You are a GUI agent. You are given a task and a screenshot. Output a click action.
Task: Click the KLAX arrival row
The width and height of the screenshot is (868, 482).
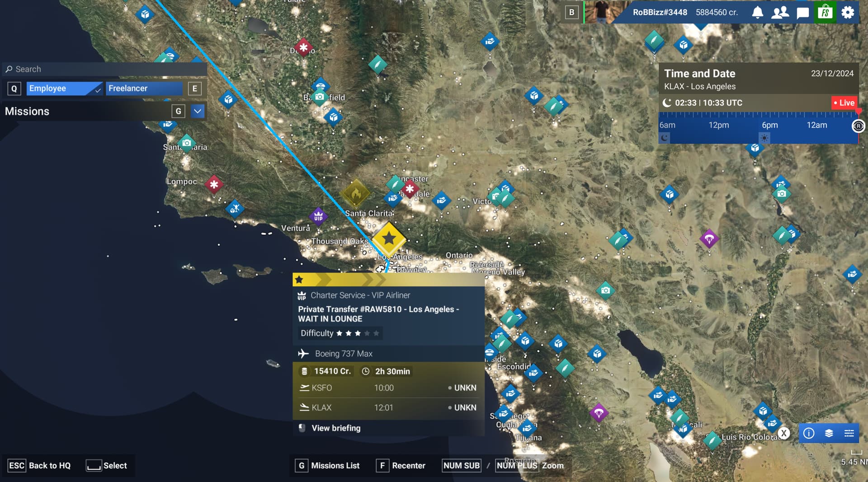point(388,407)
